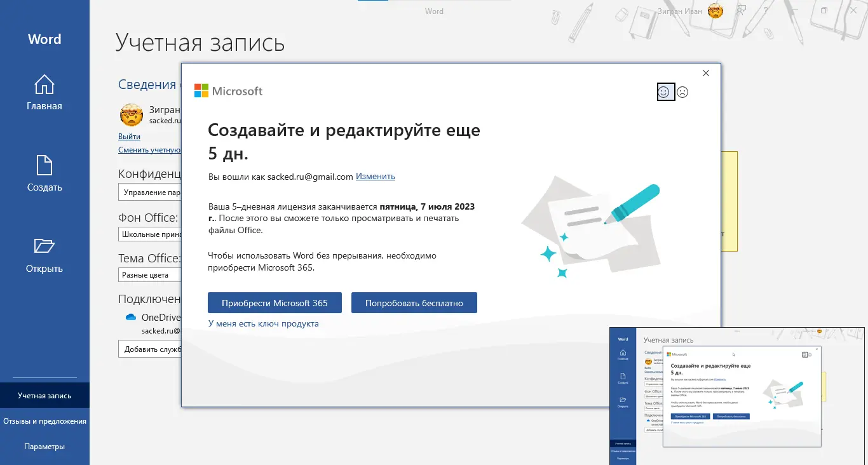Open У меня есть ключ продукта link
The width and height of the screenshot is (868, 465).
[x=264, y=323]
